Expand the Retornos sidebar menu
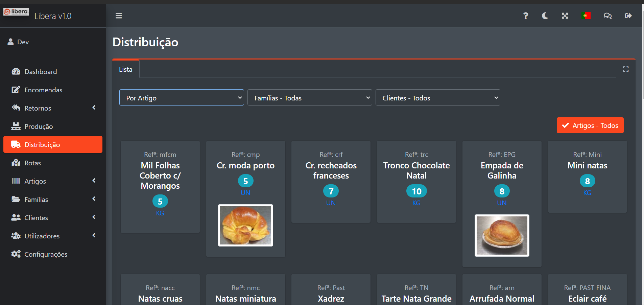Image resolution: width=644 pixels, height=305 pixels. click(x=53, y=108)
